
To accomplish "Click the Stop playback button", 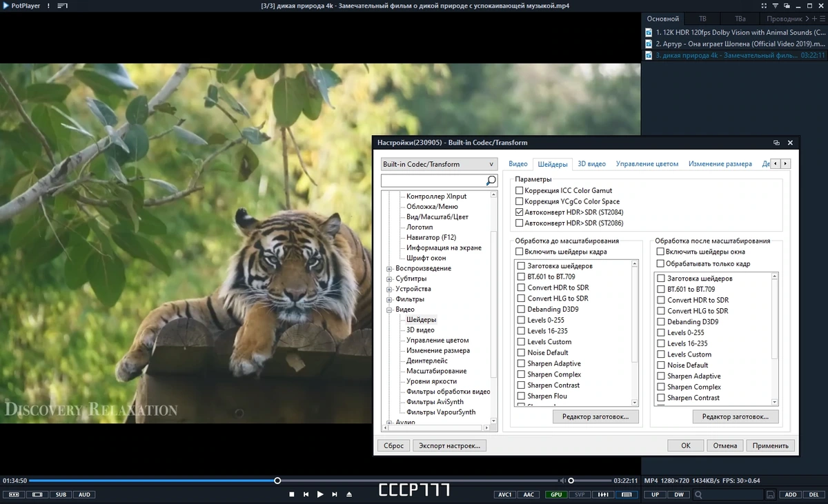I will [292, 494].
